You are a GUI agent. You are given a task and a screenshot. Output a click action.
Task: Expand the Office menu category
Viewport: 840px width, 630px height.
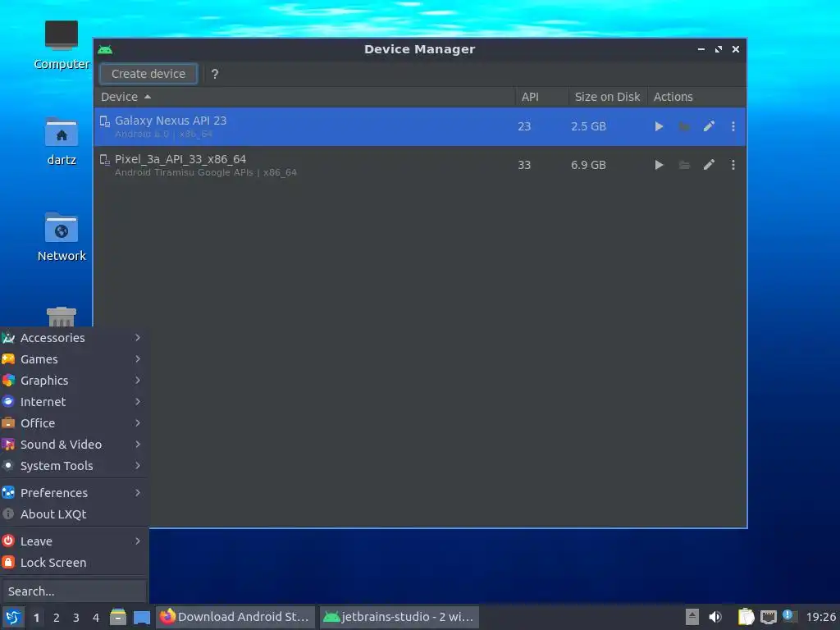(x=75, y=423)
